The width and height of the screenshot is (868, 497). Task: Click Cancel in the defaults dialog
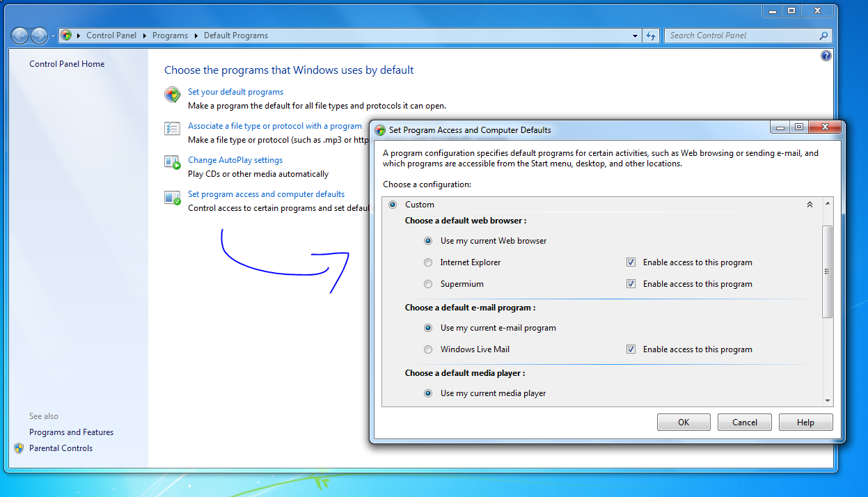click(x=745, y=423)
